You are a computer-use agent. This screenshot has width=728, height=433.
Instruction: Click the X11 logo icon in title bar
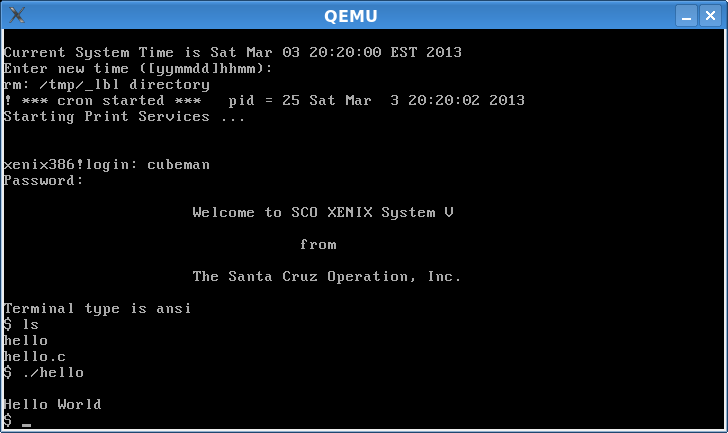(17, 15)
